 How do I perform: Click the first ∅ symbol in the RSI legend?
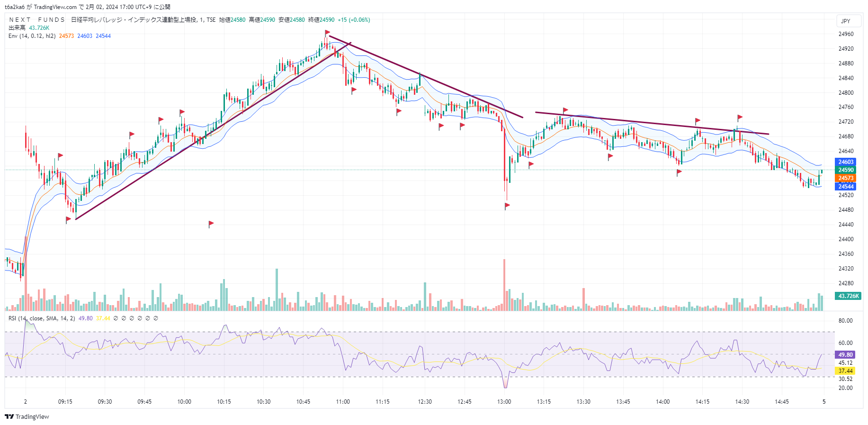(x=116, y=318)
